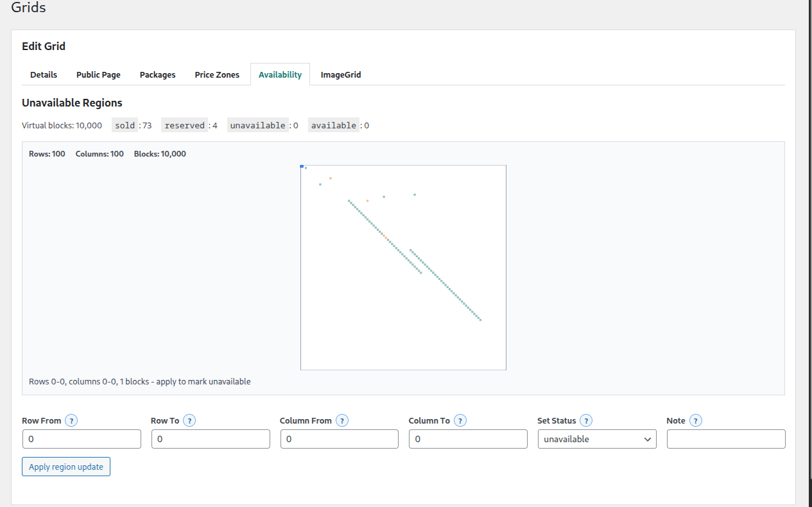Click the Note text field
This screenshot has height=507, width=812.
726,439
